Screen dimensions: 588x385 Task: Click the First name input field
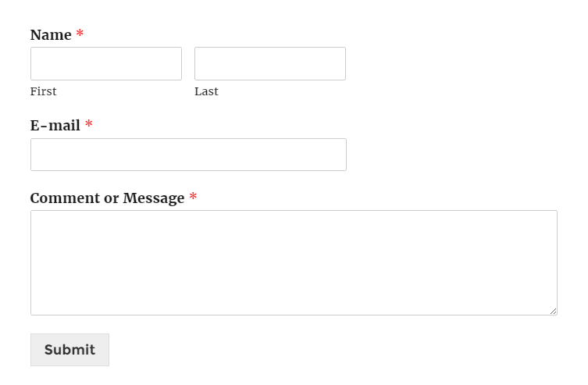(106, 63)
